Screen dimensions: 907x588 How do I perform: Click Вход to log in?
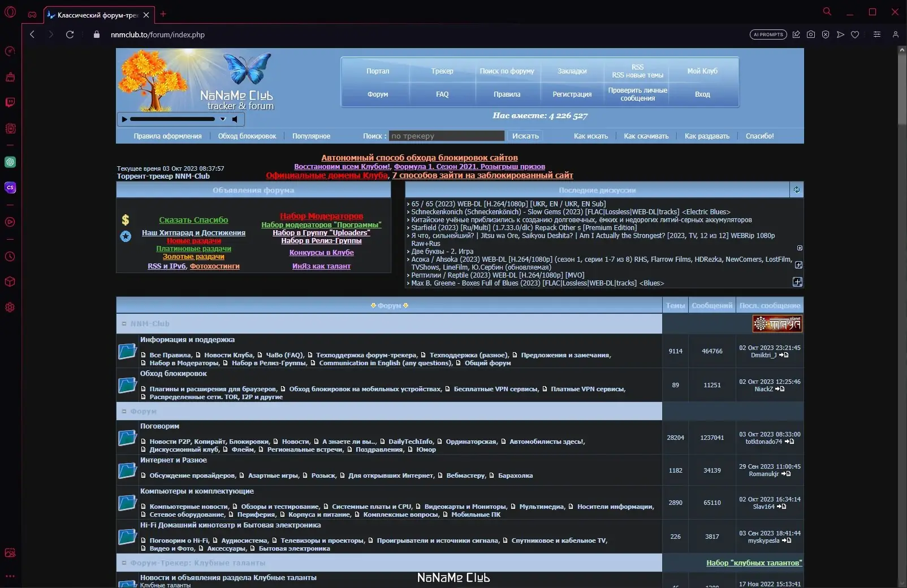click(x=702, y=94)
